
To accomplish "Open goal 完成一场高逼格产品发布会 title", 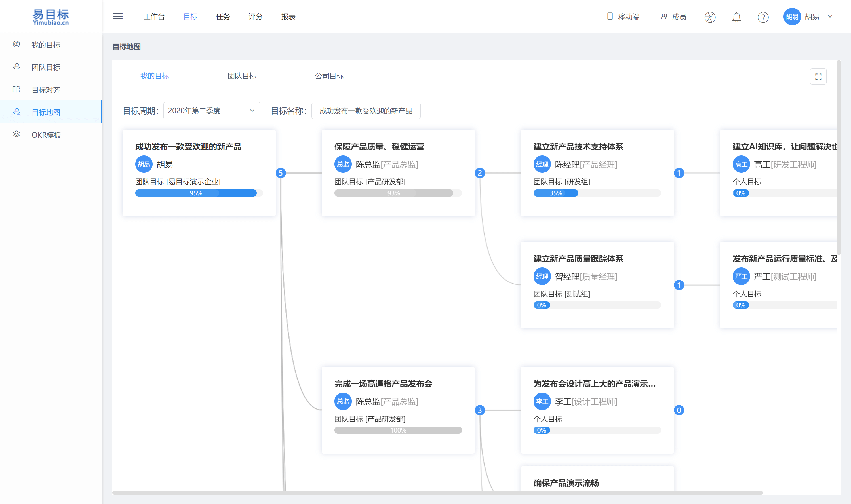I will click(383, 384).
